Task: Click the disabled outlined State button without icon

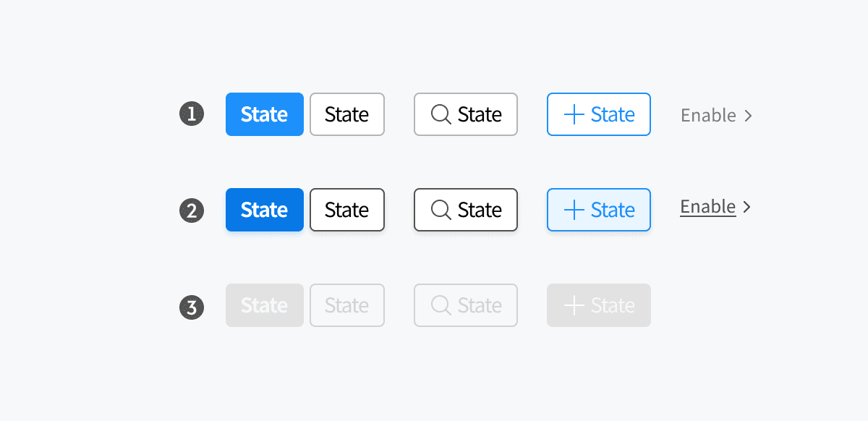Action: tap(347, 305)
